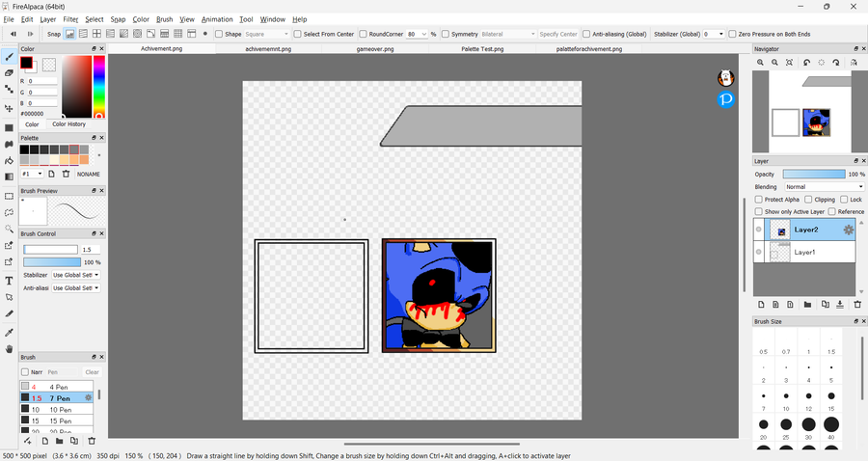Viewport: 868px width, 461px height.
Task: Open the Stabilizer (Global) value dropdown
Action: tap(714, 34)
